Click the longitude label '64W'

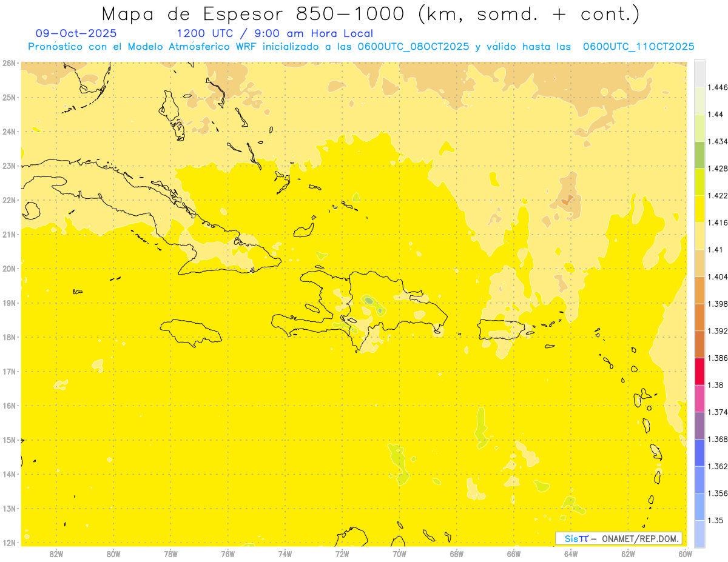571,554
